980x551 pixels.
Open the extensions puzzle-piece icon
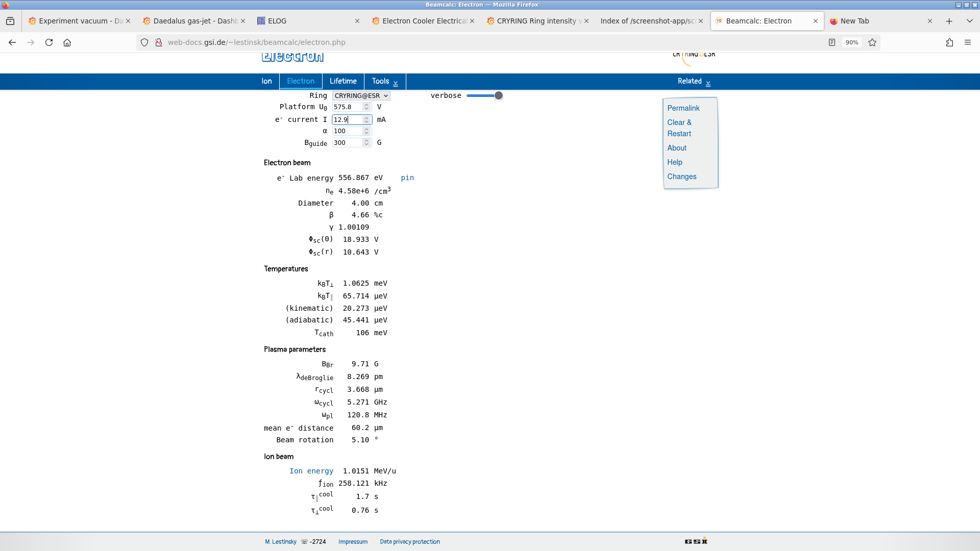click(950, 42)
